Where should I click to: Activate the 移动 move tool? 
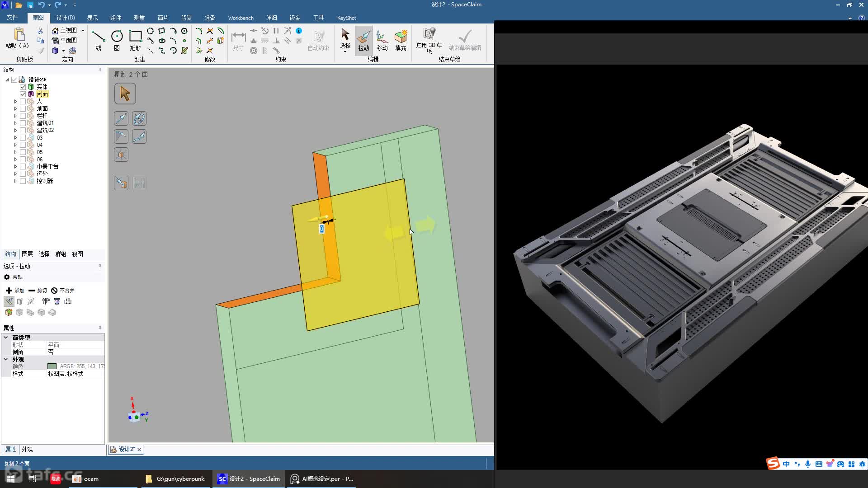click(382, 40)
